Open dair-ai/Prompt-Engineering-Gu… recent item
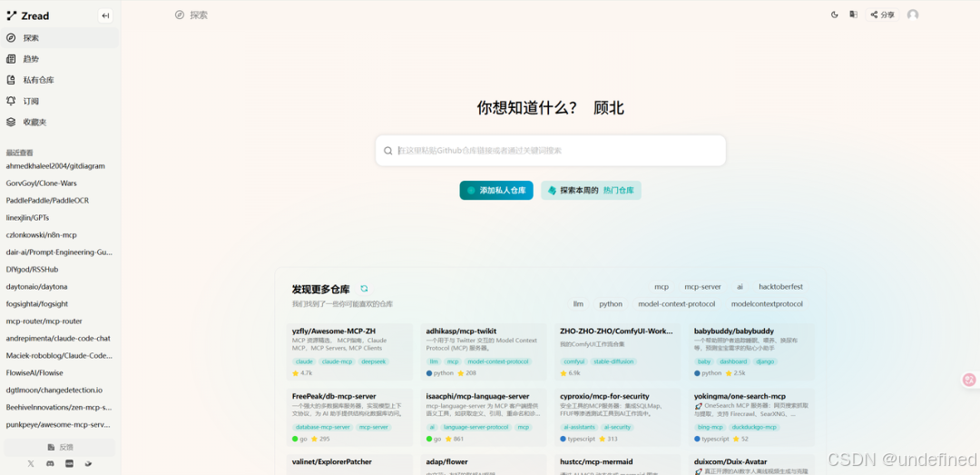This screenshot has width=980, height=475. pyautogui.click(x=59, y=252)
